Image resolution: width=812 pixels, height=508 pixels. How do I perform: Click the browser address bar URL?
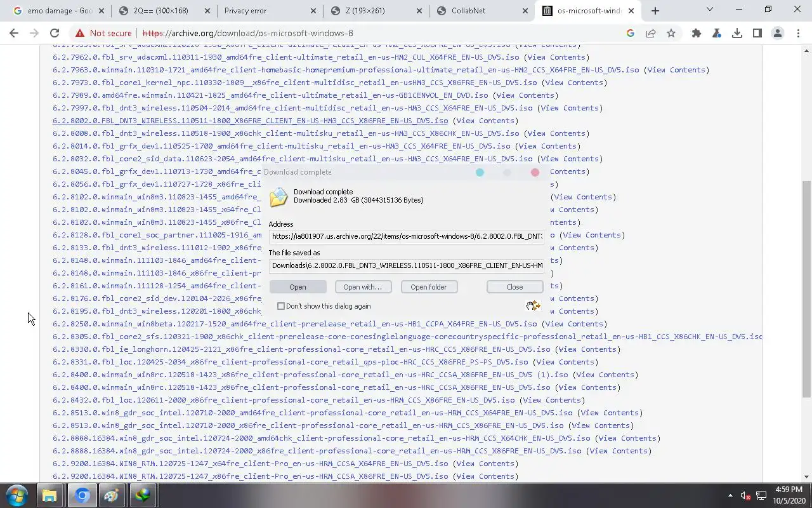tap(247, 33)
